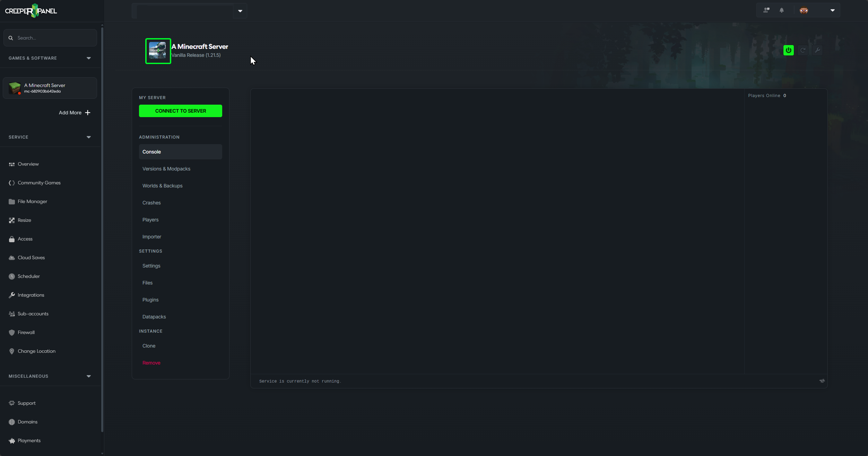Click the restart server icon
868x456 pixels.
click(803, 50)
